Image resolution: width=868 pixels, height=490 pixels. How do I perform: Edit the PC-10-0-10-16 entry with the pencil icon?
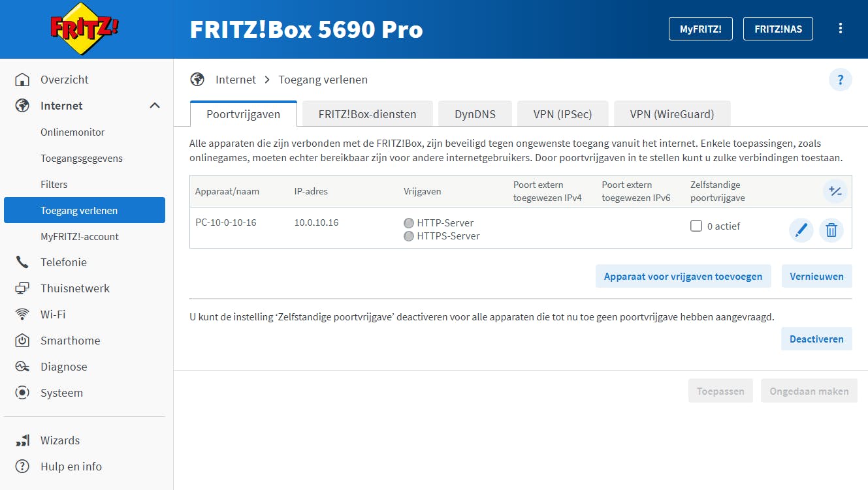click(801, 230)
